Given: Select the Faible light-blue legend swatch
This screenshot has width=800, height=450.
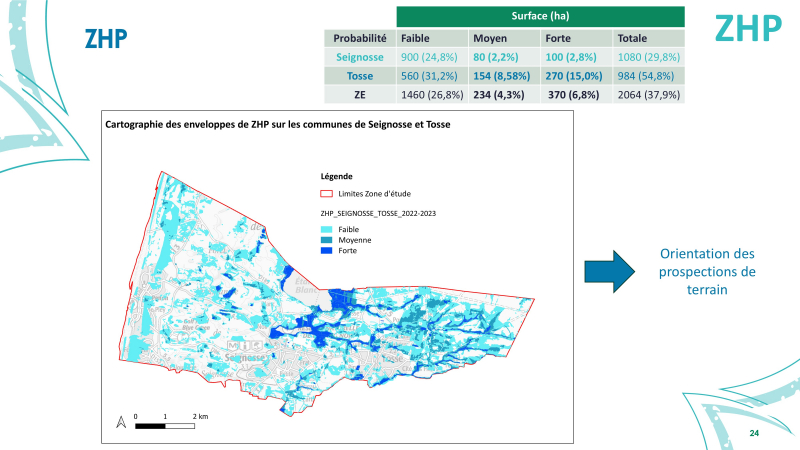Looking at the screenshot, I should click(x=324, y=229).
